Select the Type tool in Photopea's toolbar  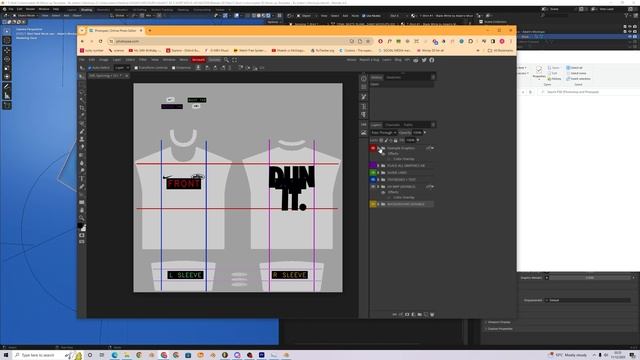82,178
